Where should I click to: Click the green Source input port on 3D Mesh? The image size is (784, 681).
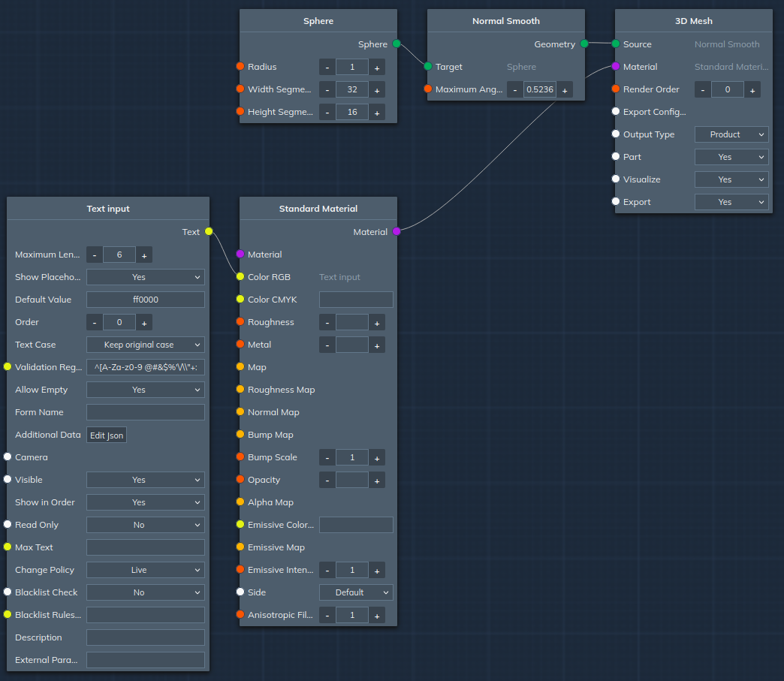pyautogui.click(x=616, y=44)
